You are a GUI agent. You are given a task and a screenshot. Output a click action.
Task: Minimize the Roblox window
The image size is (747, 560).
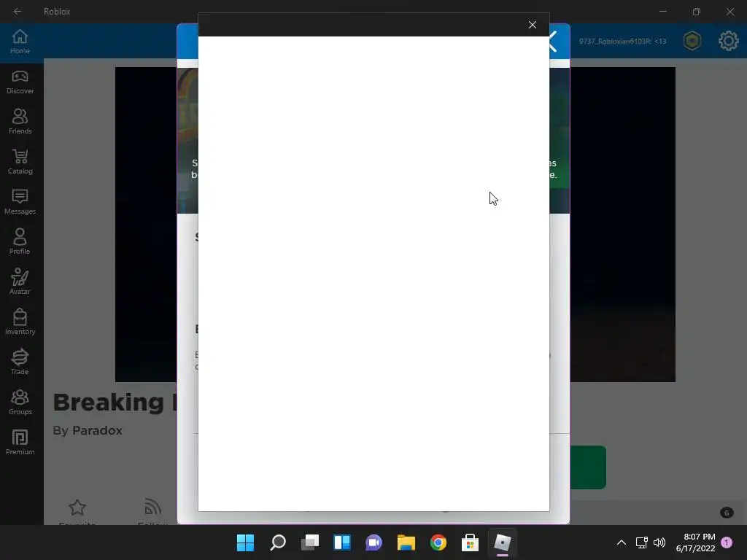(662, 12)
